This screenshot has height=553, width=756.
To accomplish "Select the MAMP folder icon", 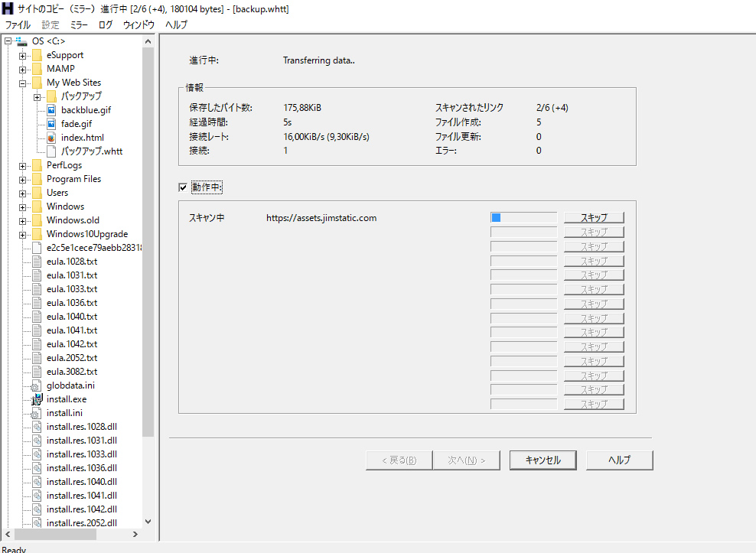I will [37, 69].
